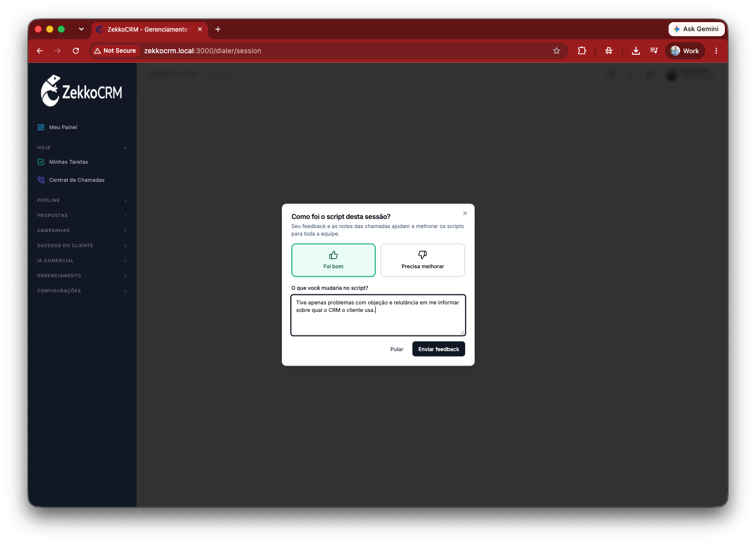The height and width of the screenshot is (544, 756).
Task: Click the Meu Painel dashboard icon
Action: coord(41,127)
